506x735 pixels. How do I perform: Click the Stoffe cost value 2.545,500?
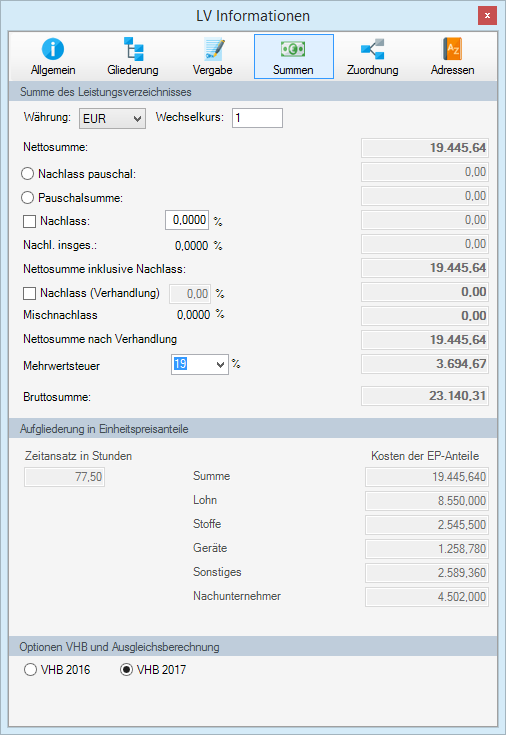point(427,525)
